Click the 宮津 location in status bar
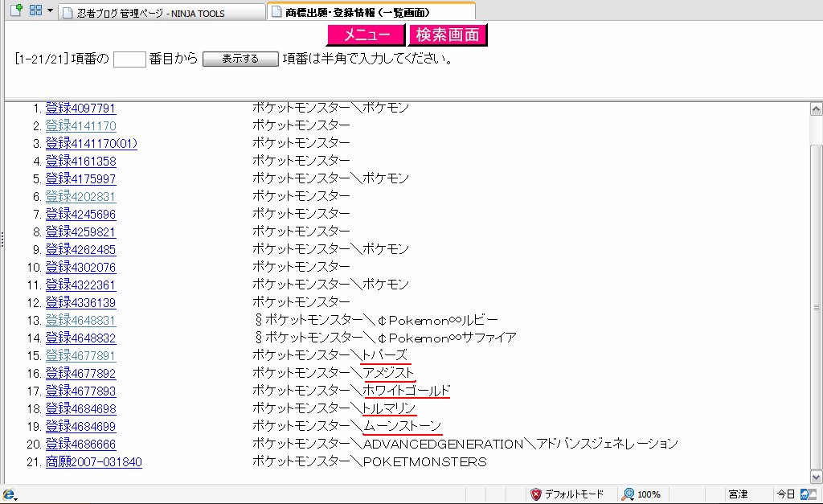Screen dimensions: 823x504 pyautogui.click(x=738, y=494)
